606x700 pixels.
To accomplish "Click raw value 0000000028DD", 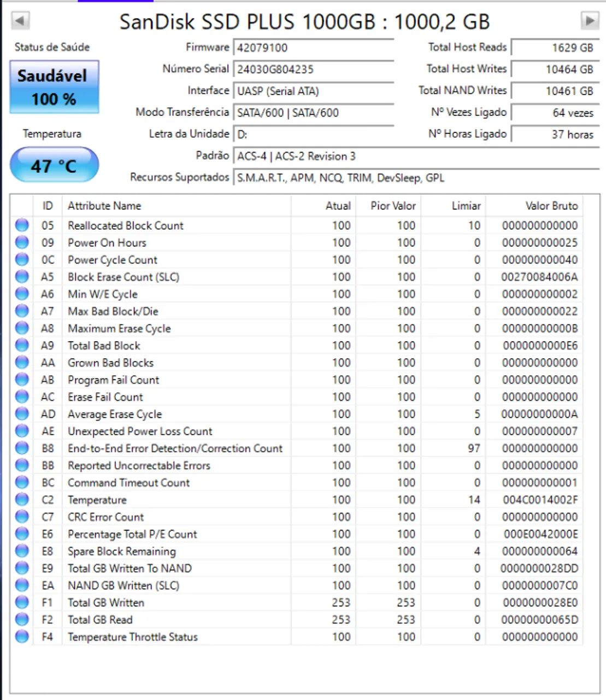I will pos(539,568).
